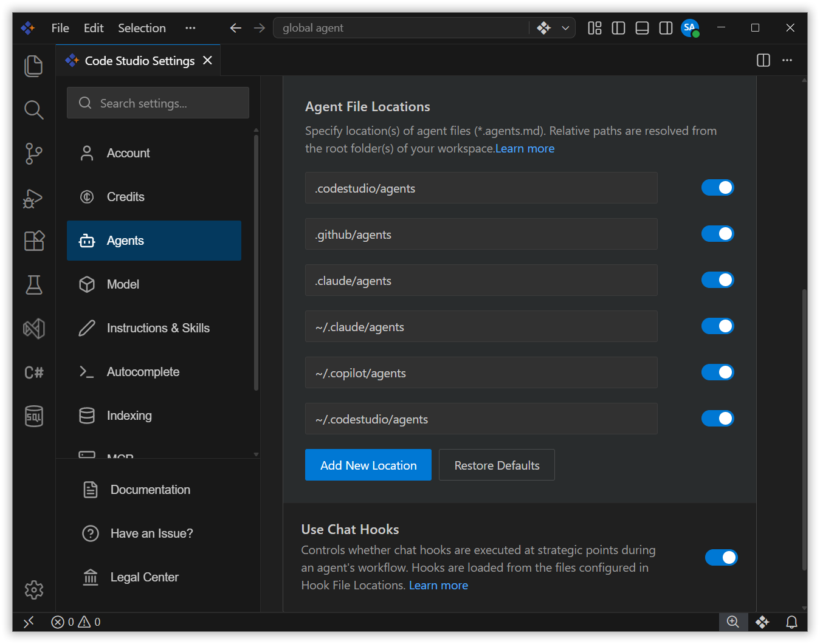Disable the .github/agents location toggle
Image resolution: width=820 pixels, height=644 pixels.
[717, 234]
